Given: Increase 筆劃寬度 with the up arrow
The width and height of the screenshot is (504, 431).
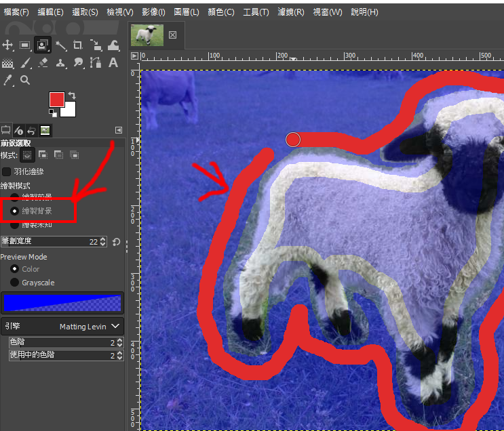Looking at the screenshot, I should coord(103,239).
